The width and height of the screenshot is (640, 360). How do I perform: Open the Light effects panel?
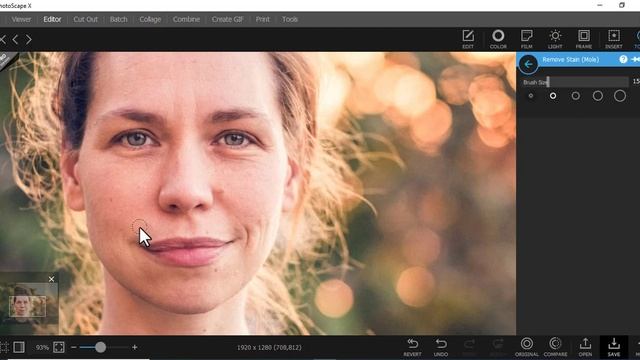click(x=555, y=39)
